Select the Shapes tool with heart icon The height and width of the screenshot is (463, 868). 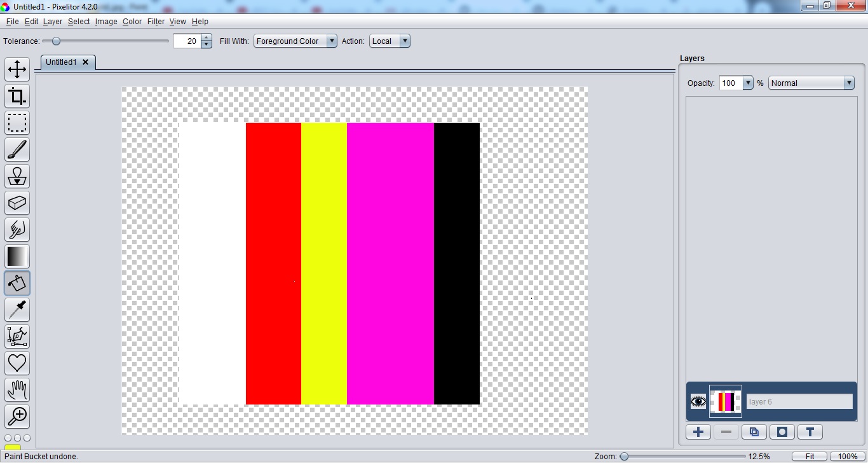(17, 363)
